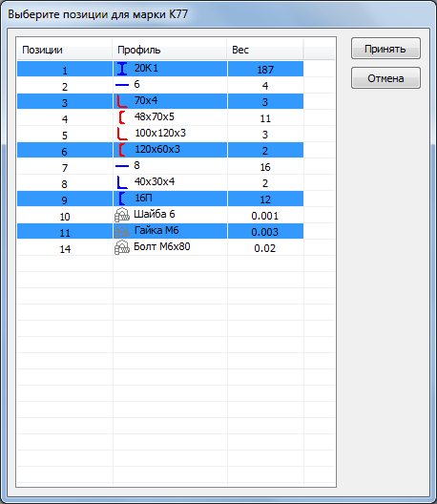Click profile text 16П
This screenshot has height=504, width=437.
point(143,198)
